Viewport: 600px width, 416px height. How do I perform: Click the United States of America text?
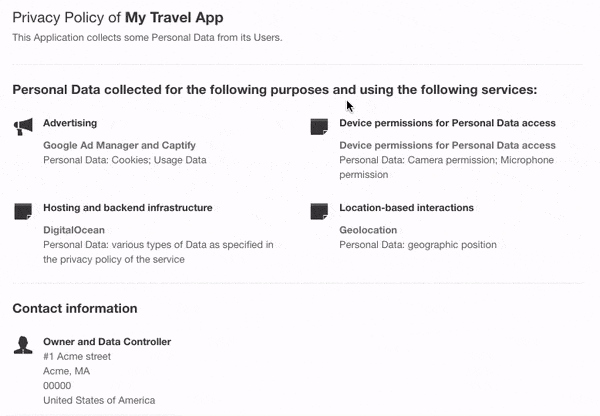coord(99,400)
